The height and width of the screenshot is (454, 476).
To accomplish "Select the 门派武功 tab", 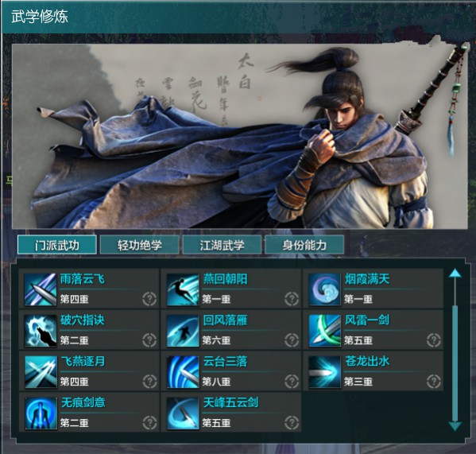I will coord(57,245).
